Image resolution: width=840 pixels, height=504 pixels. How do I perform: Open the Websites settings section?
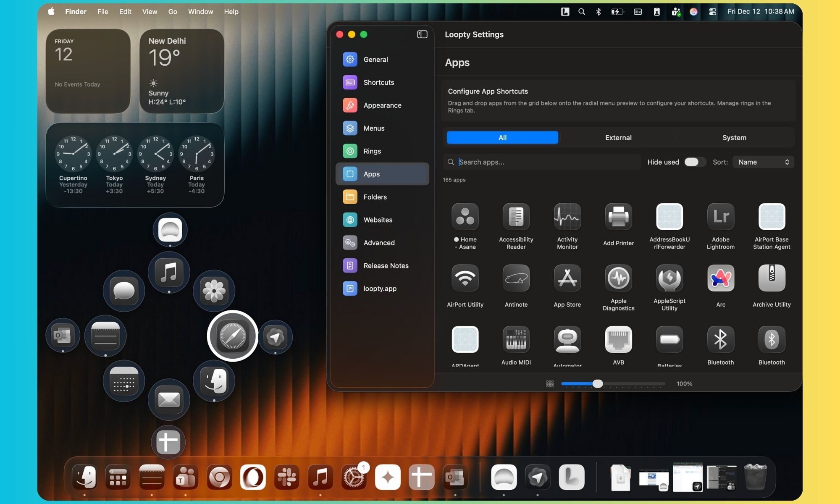coord(378,220)
